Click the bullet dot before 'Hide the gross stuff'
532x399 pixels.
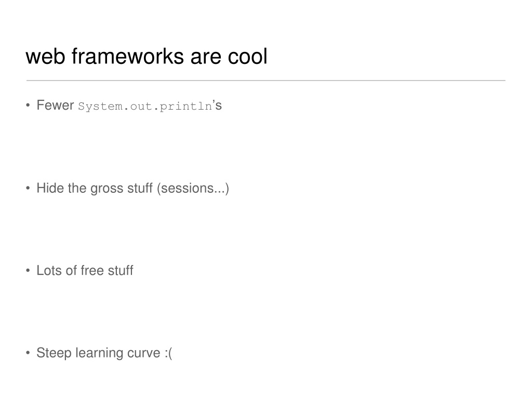pos(28,188)
